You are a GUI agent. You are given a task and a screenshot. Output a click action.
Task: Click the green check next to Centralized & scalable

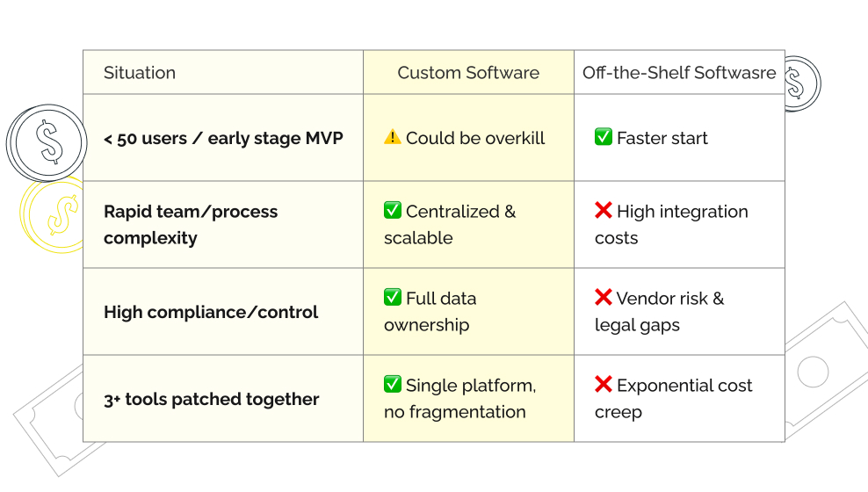click(393, 211)
